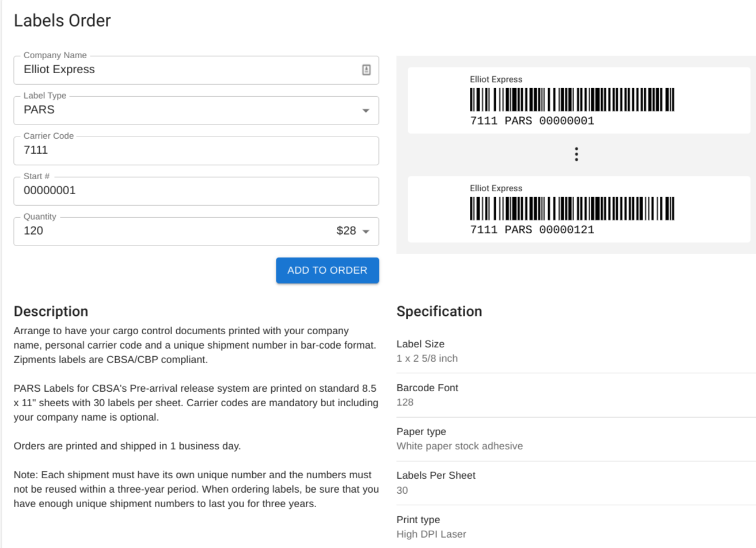Image resolution: width=756 pixels, height=548 pixels.
Task: Click the Paper type specification label
Action: click(x=421, y=432)
